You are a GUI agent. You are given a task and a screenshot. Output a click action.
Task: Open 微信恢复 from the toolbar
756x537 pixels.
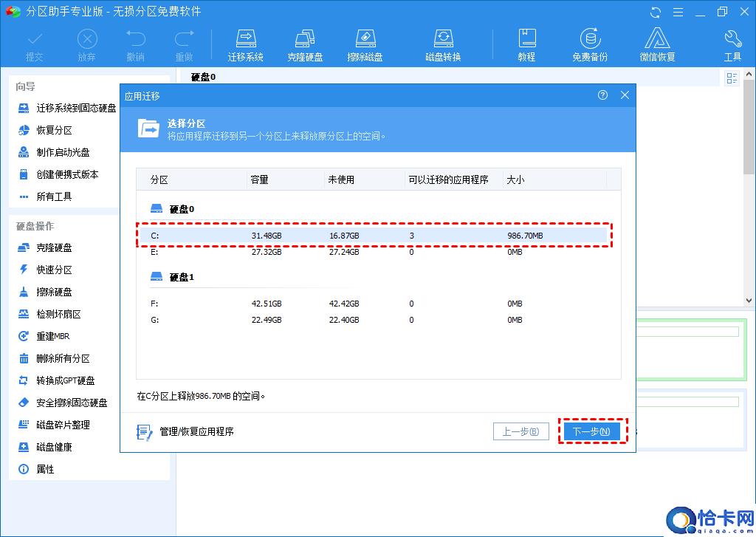657,45
